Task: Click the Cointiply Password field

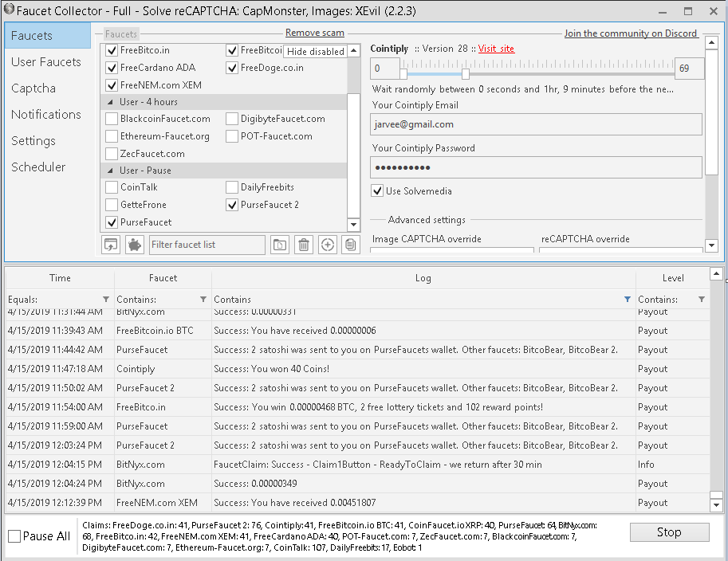Action: pyautogui.click(x=536, y=167)
